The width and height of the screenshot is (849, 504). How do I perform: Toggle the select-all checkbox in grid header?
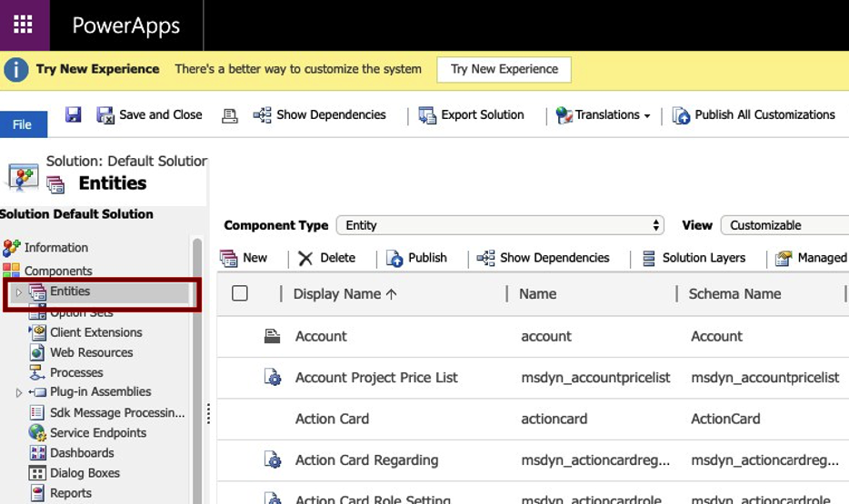(239, 293)
